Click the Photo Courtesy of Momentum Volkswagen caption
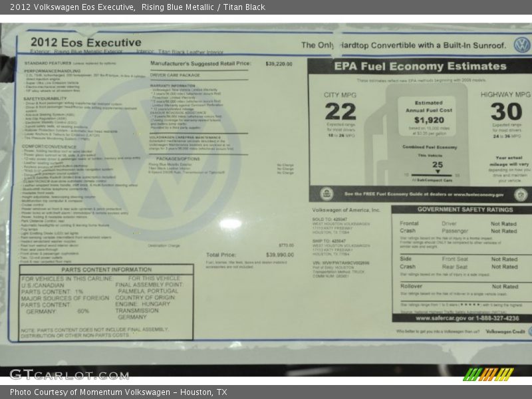 click(x=118, y=392)
